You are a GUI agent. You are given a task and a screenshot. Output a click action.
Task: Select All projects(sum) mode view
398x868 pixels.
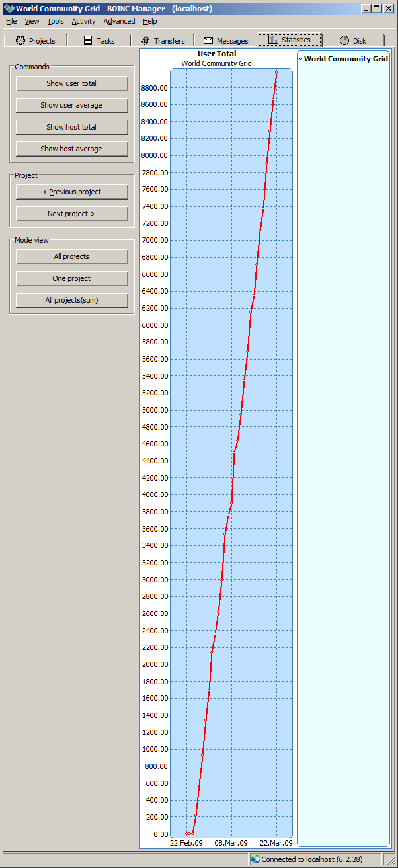click(71, 300)
